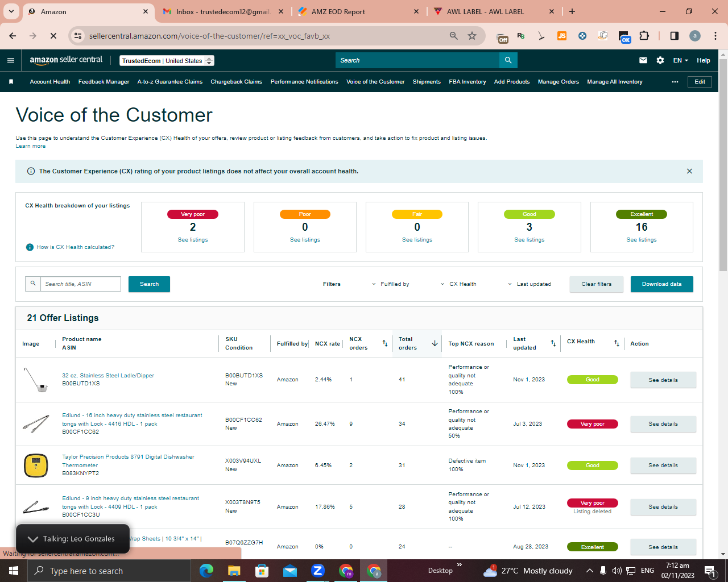The image size is (728, 582).
Task: Open the Learn more link
Action: (x=31, y=146)
